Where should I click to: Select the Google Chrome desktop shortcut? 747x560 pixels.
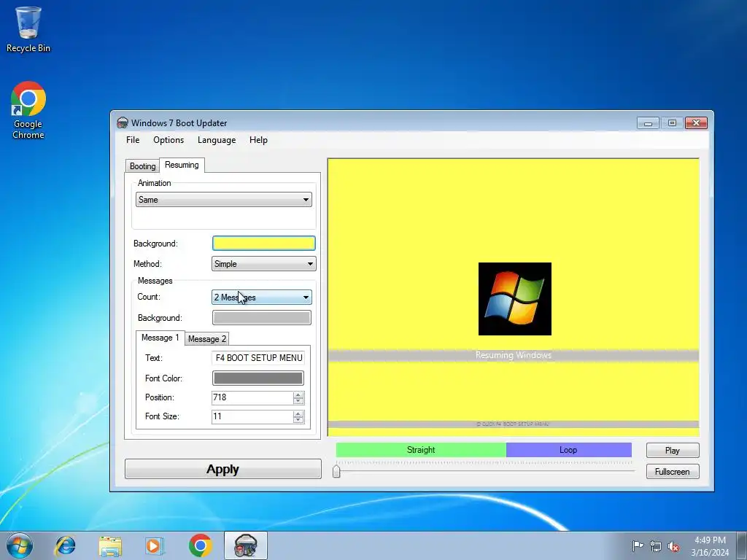pyautogui.click(x=28, y=111)
